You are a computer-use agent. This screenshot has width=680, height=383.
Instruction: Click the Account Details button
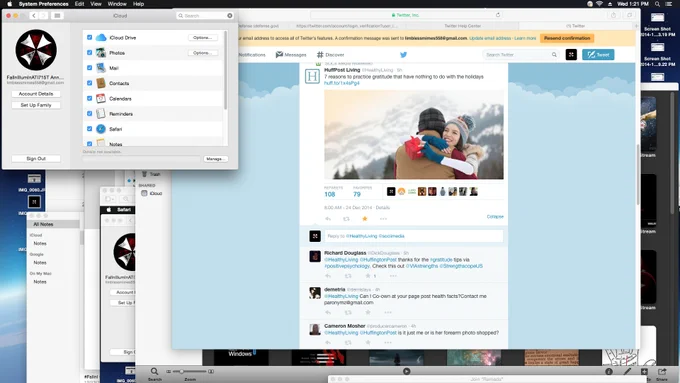click(x=36, y=94)
